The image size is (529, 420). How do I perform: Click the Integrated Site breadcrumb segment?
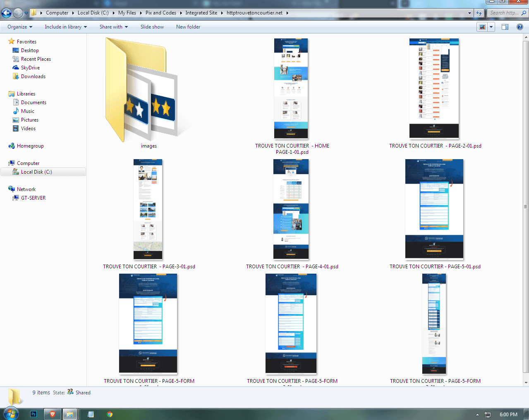(201, 13)
